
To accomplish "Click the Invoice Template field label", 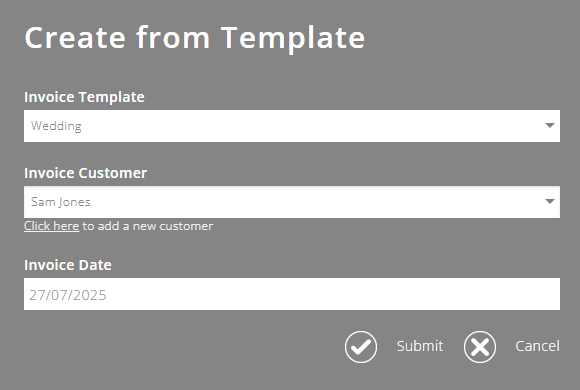I will [84, 97].
